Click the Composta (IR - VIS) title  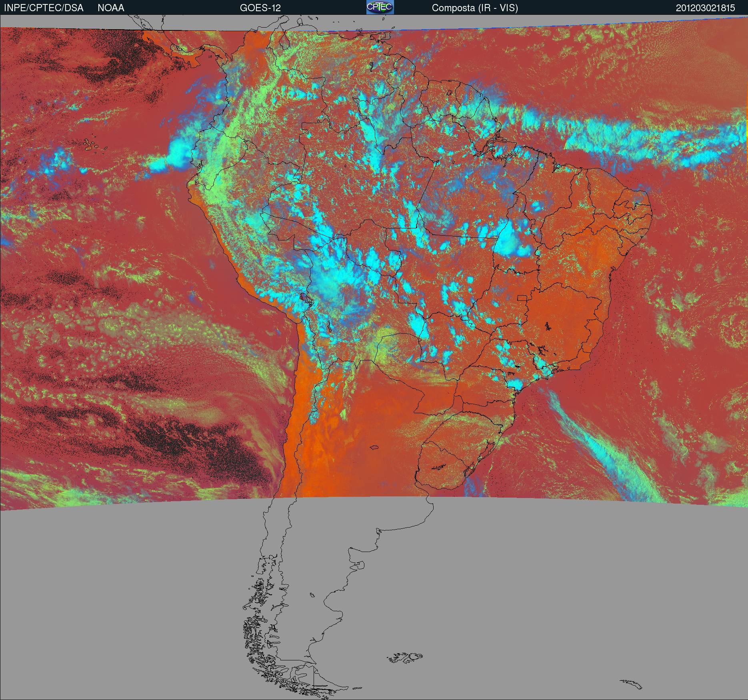475,8
